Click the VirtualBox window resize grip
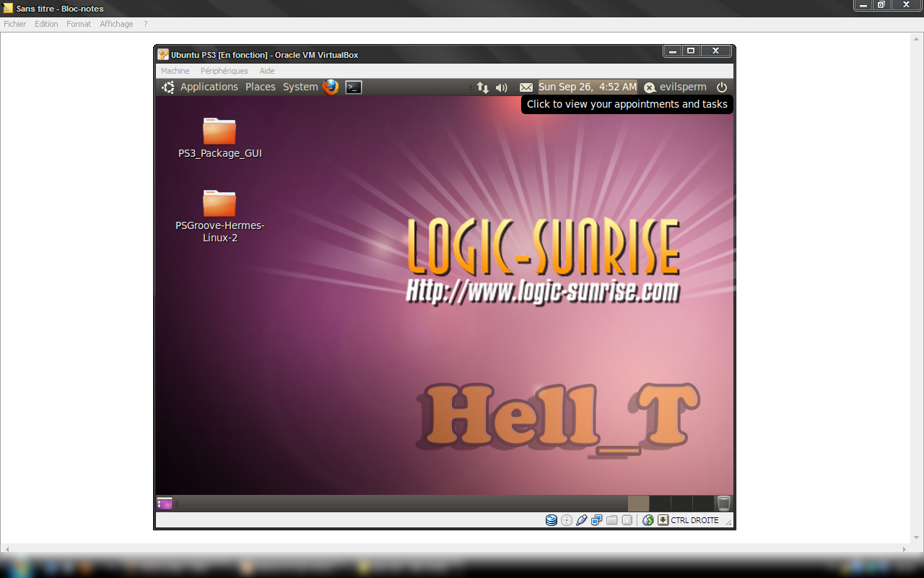 pyautogui.click(x=728, y=522)
